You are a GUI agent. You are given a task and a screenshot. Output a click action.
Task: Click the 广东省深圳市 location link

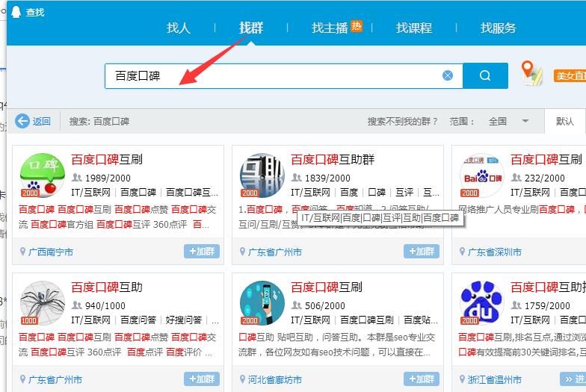(495, 252)
